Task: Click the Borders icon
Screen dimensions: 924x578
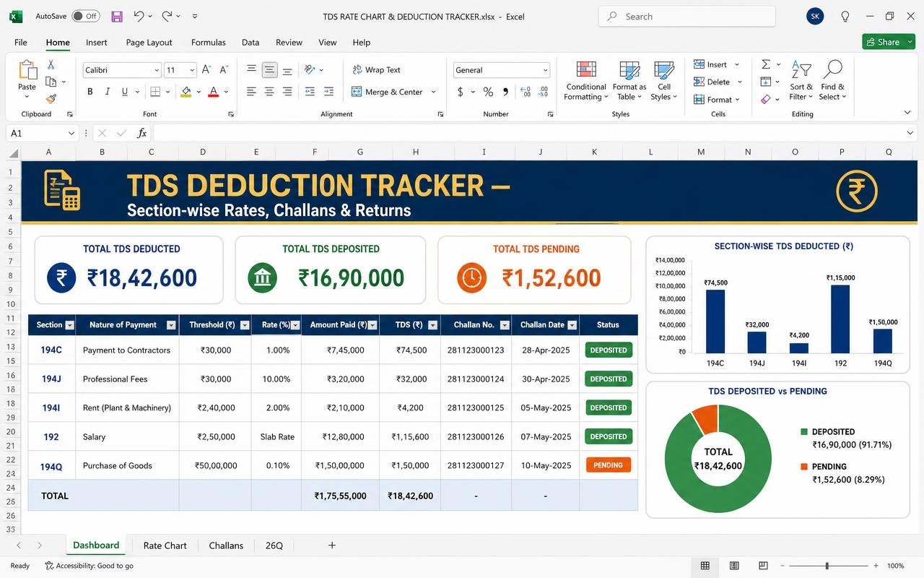Action: [x=154, y=92]
